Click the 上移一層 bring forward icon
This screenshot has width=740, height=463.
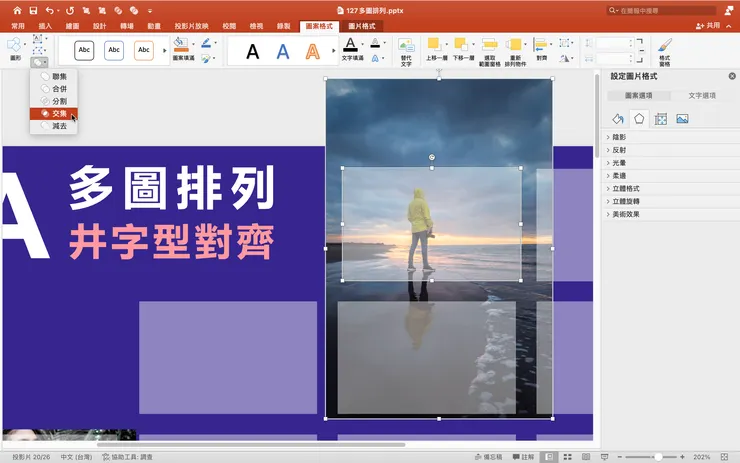click(x=433, y=44)
